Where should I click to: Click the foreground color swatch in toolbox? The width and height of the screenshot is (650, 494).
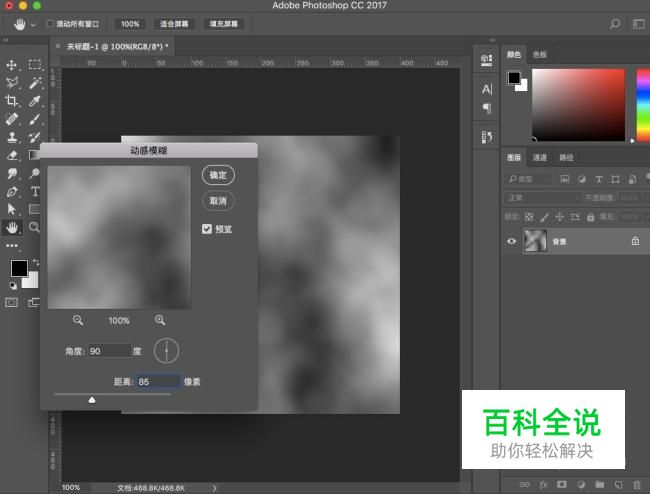tap(19, 269)
